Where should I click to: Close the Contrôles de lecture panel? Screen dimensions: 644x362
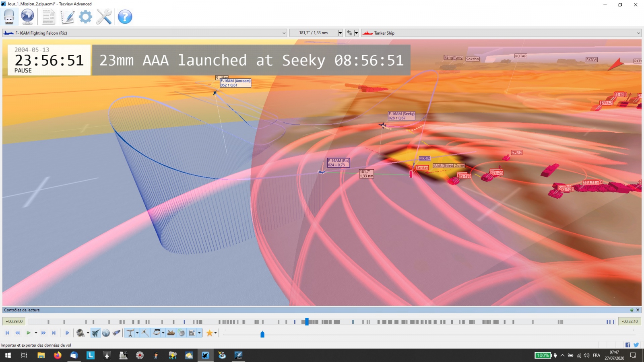(x=638, y=310)
